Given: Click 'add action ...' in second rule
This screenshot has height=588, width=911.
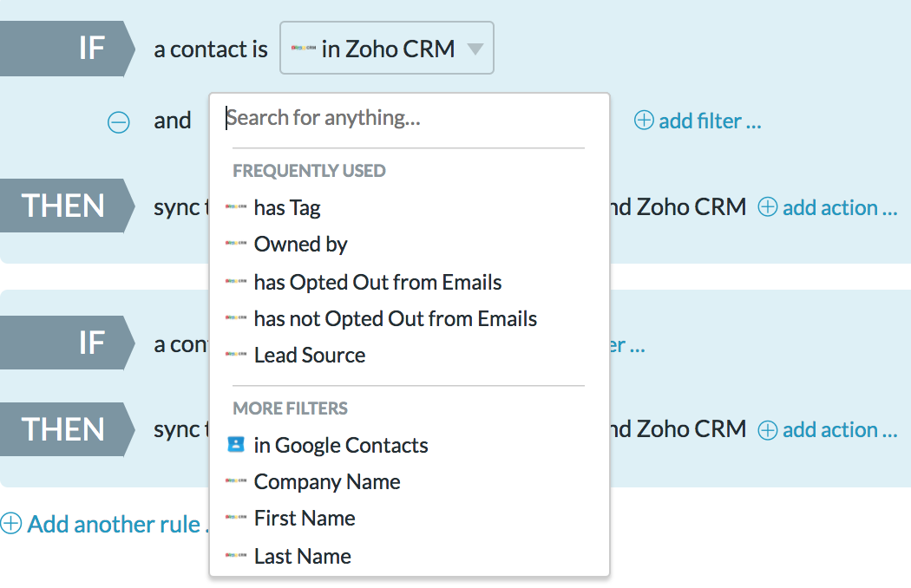Looking at the screenshot, I should (840, 430).
